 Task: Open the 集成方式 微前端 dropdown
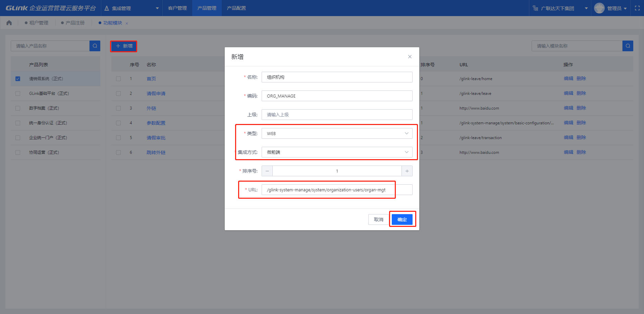(x=337, y=152)
